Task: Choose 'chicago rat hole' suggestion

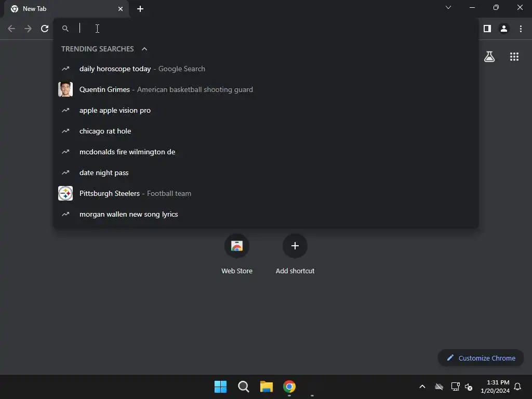Action: coord(266,131)
